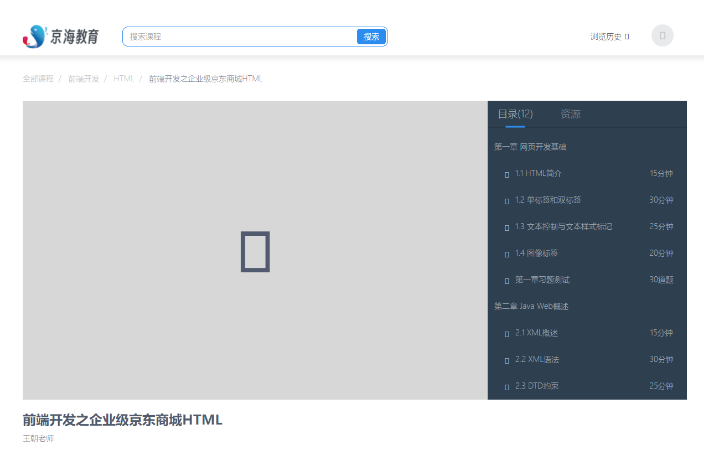Open lesson 2.3 DTD约束
This screenshot has width=704, height=450.
[537, 386]
